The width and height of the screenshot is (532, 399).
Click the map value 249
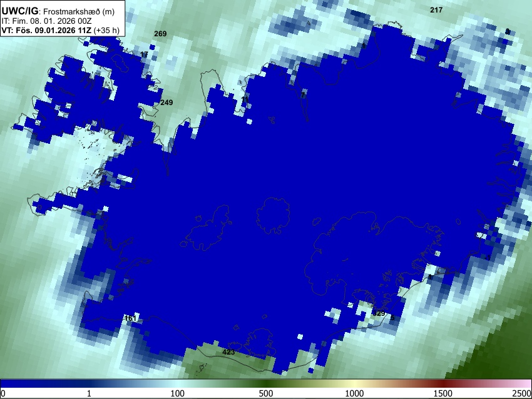pyautogui.click(x=166, y=103)
